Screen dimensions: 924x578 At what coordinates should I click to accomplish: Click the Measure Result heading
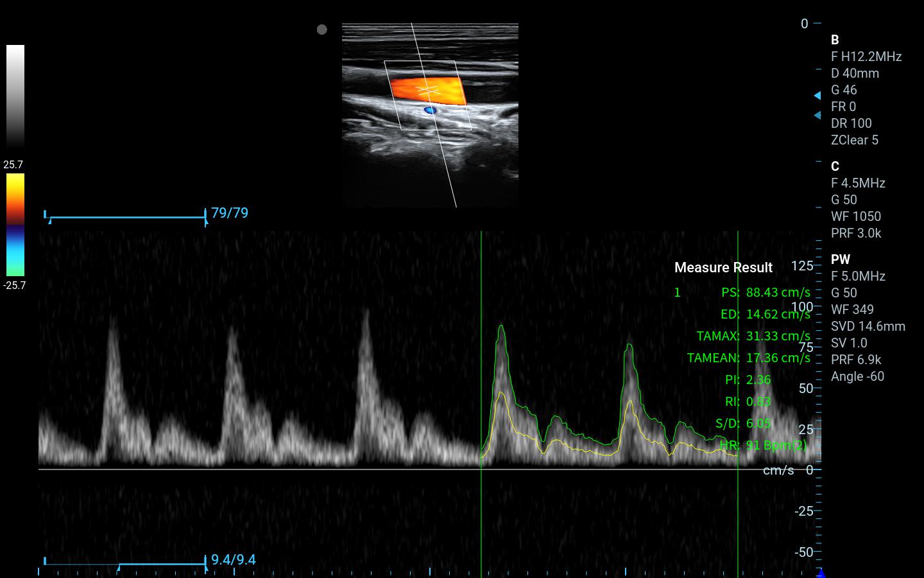tap(723, 268)
